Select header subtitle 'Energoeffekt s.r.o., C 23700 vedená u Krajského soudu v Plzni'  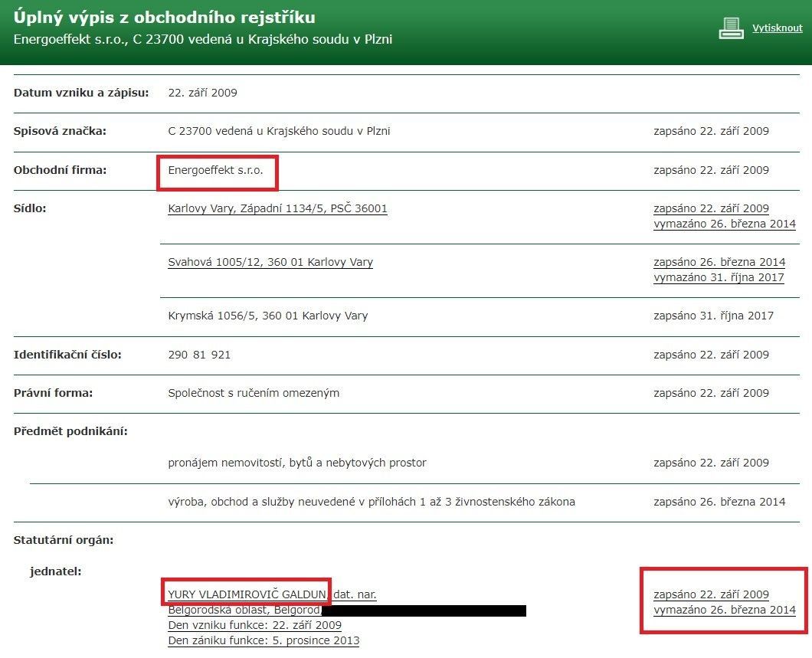(202, 39)
